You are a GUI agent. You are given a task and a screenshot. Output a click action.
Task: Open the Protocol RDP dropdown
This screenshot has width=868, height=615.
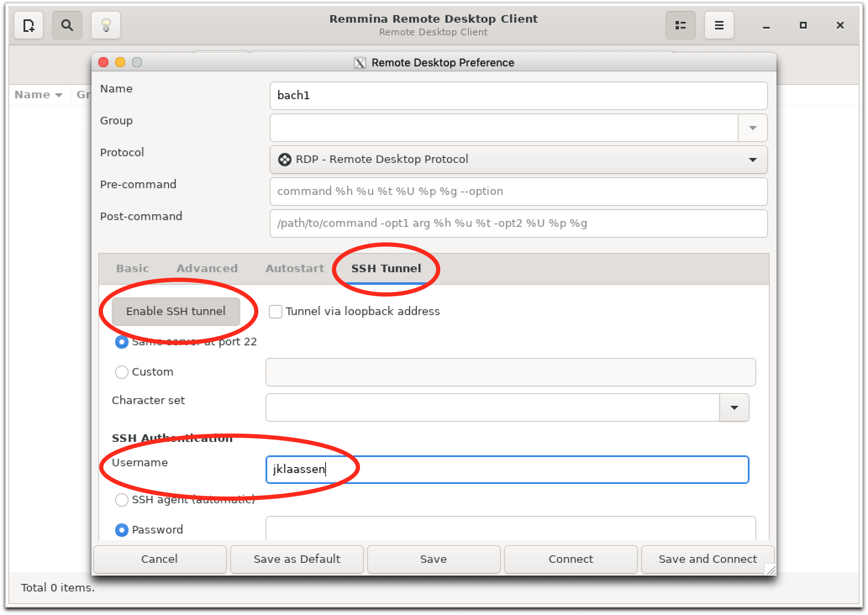tap(518, 160)
